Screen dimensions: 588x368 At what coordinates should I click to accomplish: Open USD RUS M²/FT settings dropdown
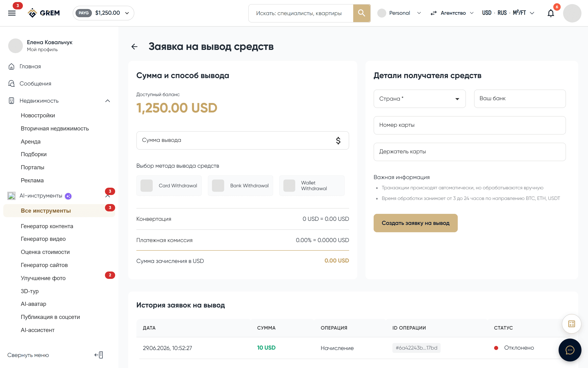point(508,13)
